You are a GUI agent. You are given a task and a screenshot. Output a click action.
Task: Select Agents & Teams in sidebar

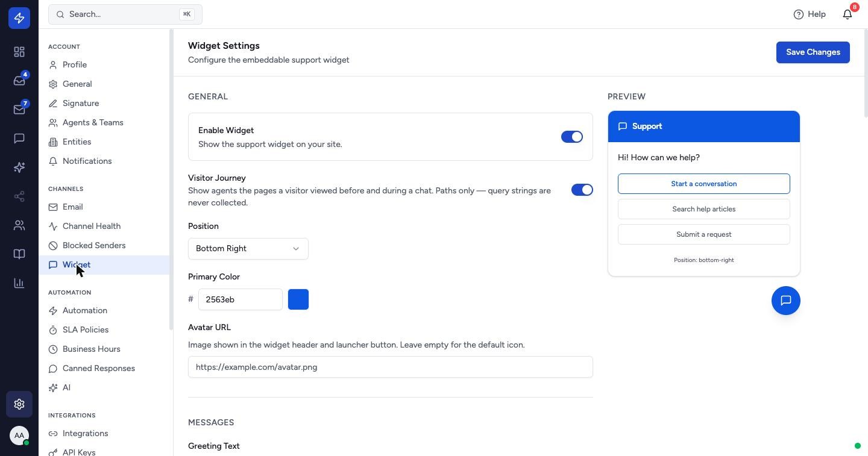point(104,122)
